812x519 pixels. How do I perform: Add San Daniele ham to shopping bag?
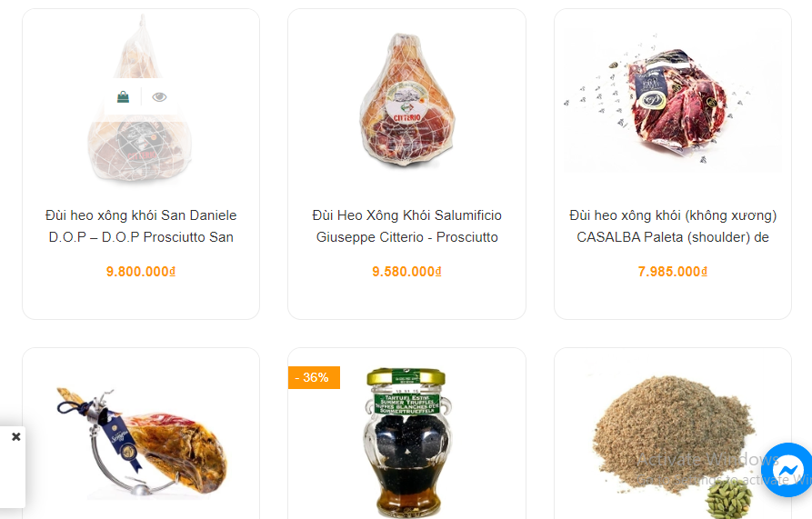(123, 96)
